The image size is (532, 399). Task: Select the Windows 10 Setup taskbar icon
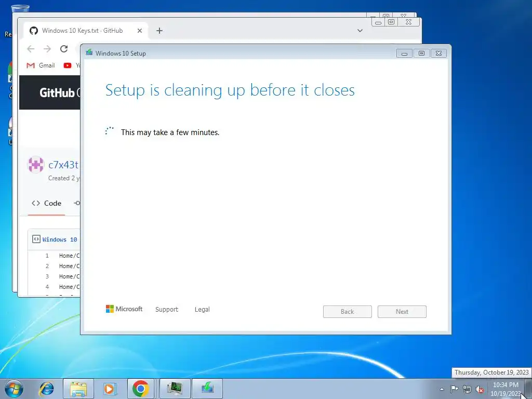point(207,389)
